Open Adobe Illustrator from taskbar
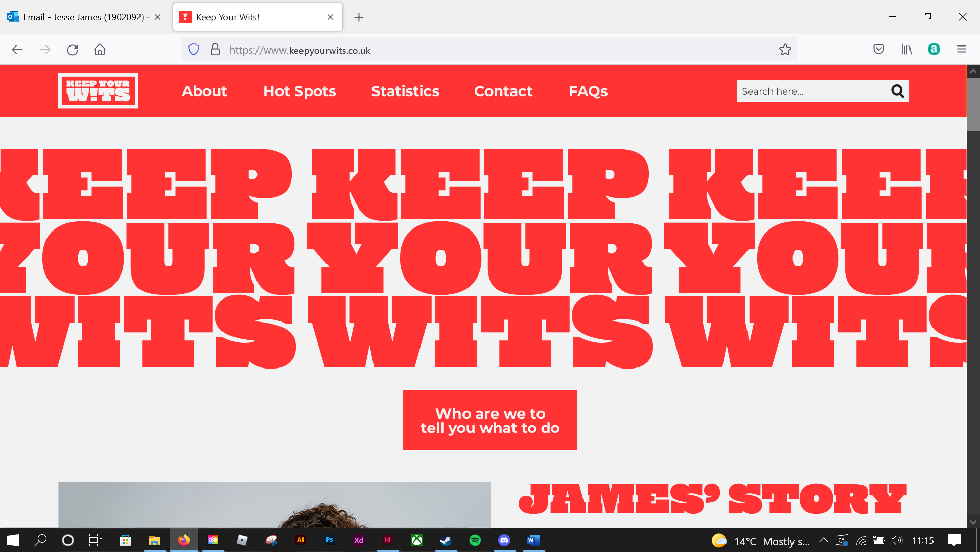Viewport: 980px width, 552px height. tap(300, 540)
